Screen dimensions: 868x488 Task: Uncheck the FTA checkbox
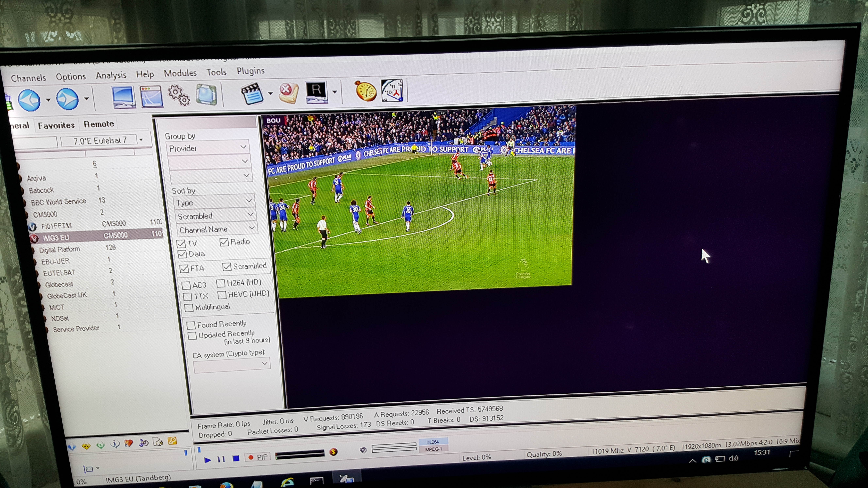[x=184, y=268]
